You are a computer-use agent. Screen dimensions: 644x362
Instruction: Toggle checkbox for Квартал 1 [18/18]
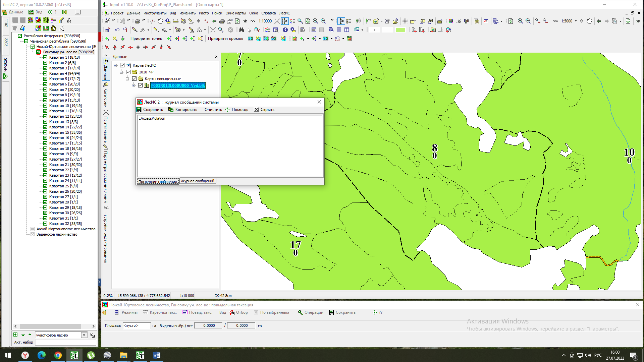(x=45, y=57)
